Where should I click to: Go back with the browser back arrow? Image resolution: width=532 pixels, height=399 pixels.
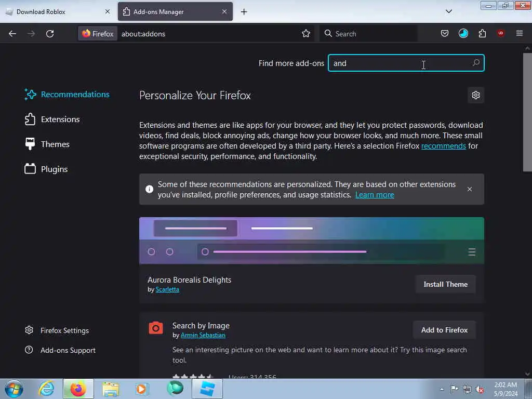click(x=12, y=34)
